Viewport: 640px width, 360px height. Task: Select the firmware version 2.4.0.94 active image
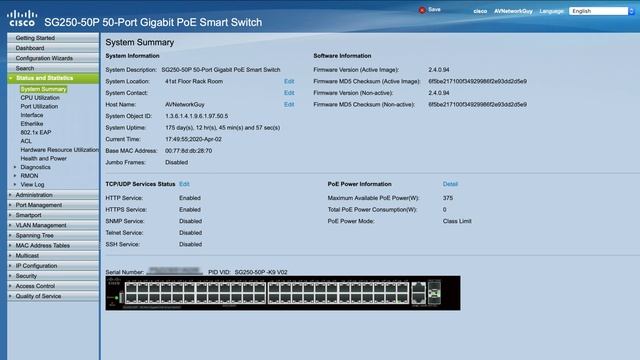439,70
